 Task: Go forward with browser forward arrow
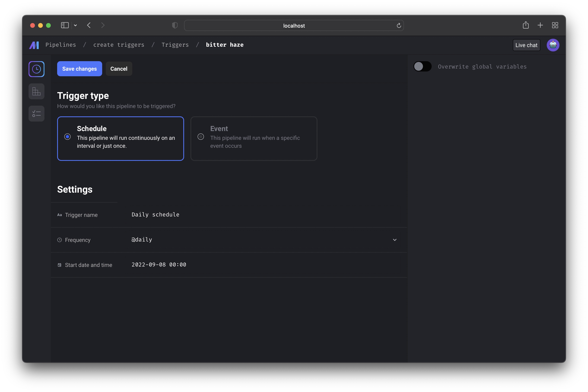tap(103, 25)
